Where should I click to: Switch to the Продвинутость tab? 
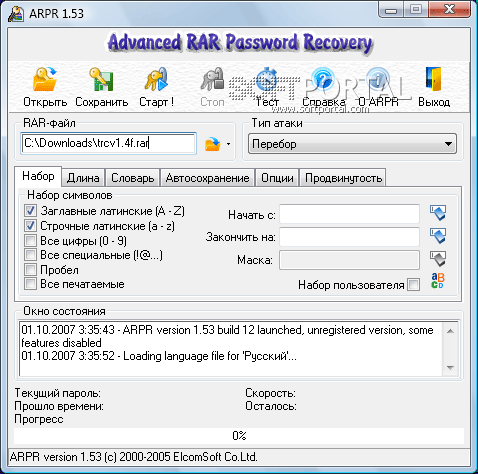click(x=343, y=178)
